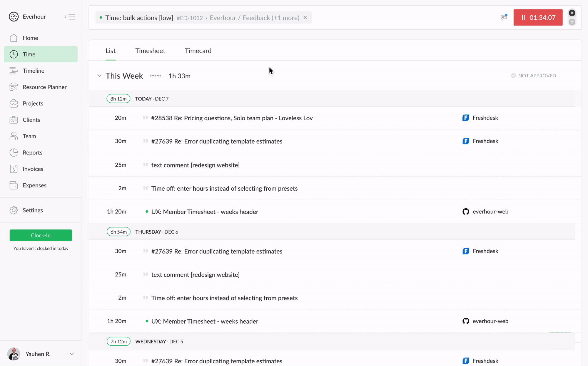Click quote icon on 25m text comment entry
The image size is (588, 366).
[145, 165]
